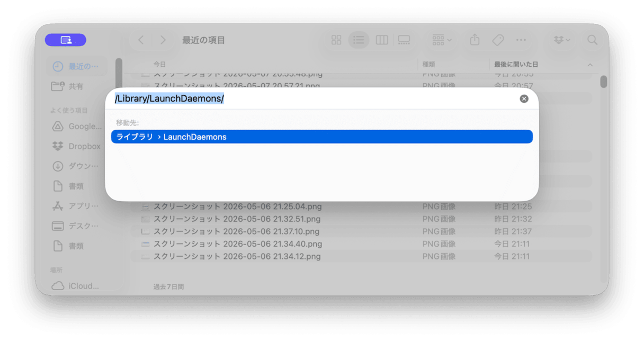644x342 pixels.
Task: Click the /Library/LaunchDaemons/ path input field
Action: [315, 98]
